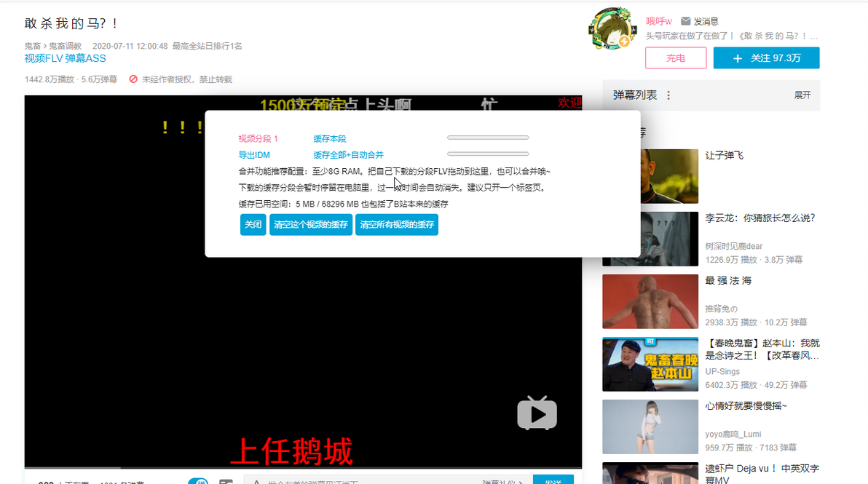
Task: Click the 1442.8万播放 view count
Action: [x=50, y=79]
